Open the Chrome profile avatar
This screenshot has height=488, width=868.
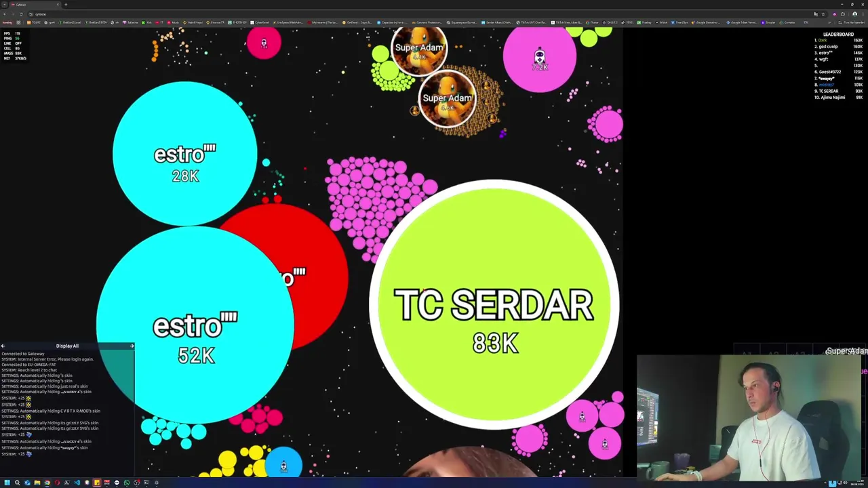point(854,14)
